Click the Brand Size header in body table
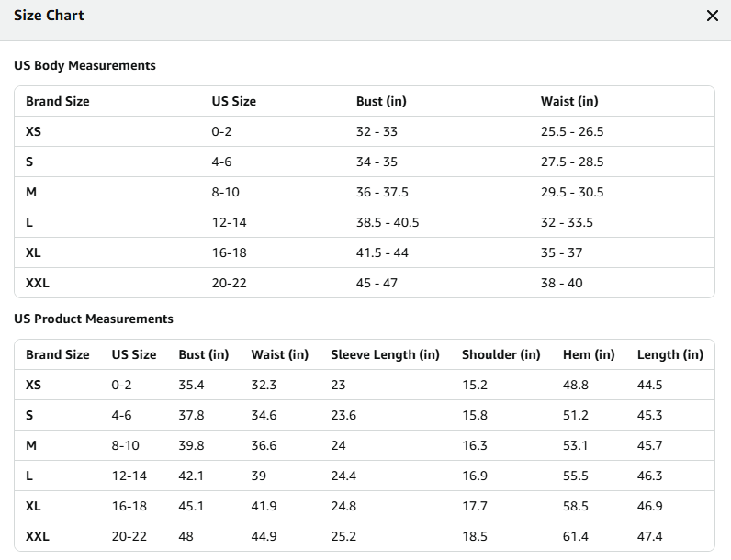The width and height of the screenshot is (731, 560). click(58, 101)
